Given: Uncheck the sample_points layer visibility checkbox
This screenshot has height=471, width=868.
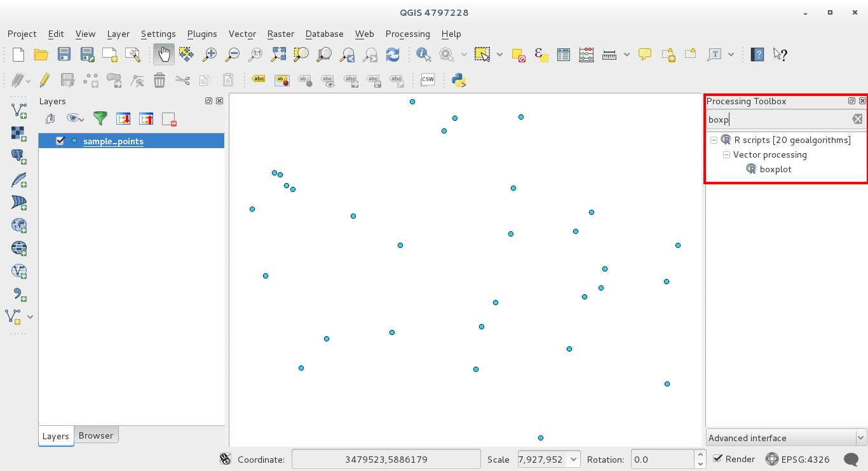Looking at the screenshot, I should (60, 141).
